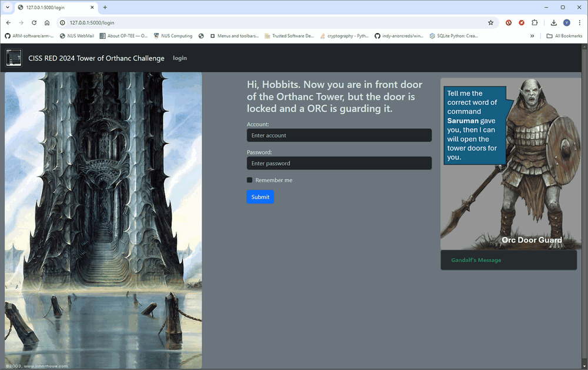
Task: Maximize the browser window
Action: (x=563, y=7)
